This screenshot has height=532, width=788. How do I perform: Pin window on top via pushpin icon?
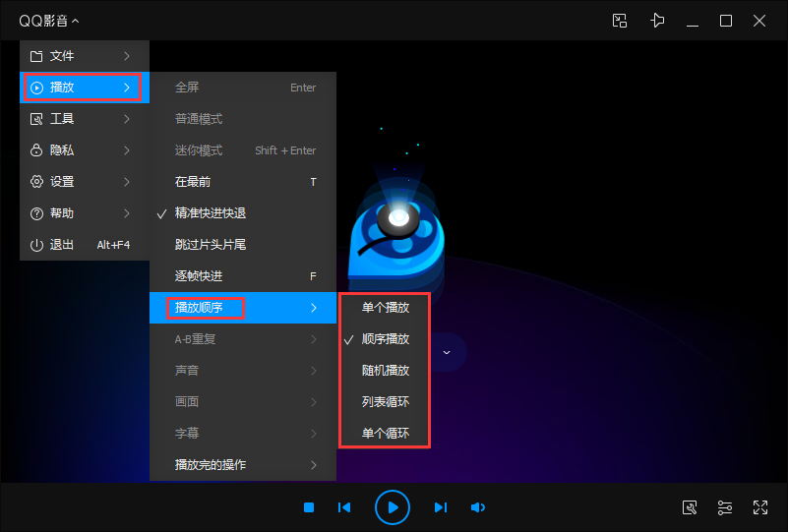657,21
